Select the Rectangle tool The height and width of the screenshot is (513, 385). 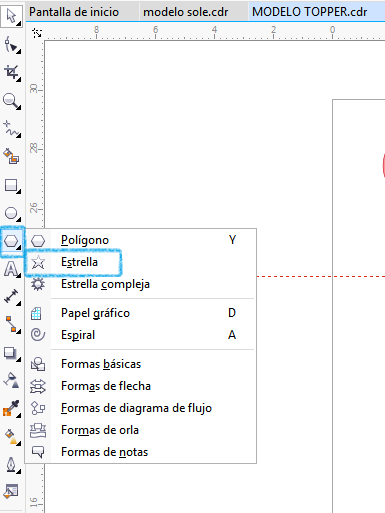pyautogui.click(x=12, y=185)
